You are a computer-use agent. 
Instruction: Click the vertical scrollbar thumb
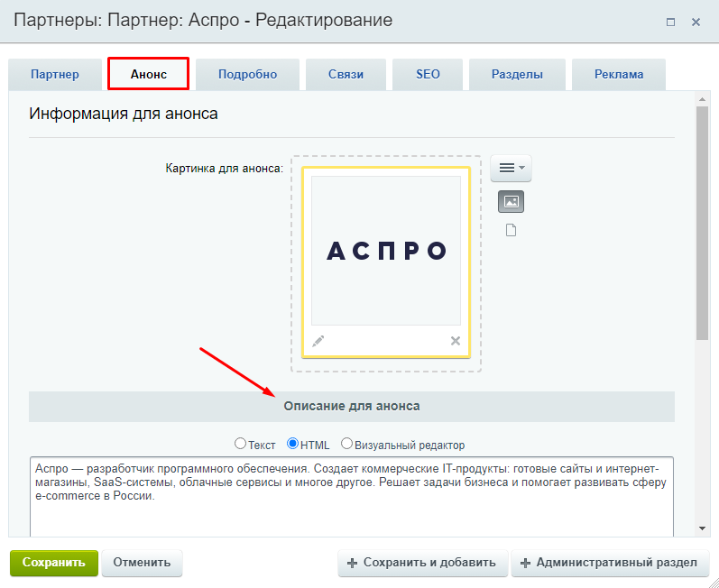tap(702, 223)
